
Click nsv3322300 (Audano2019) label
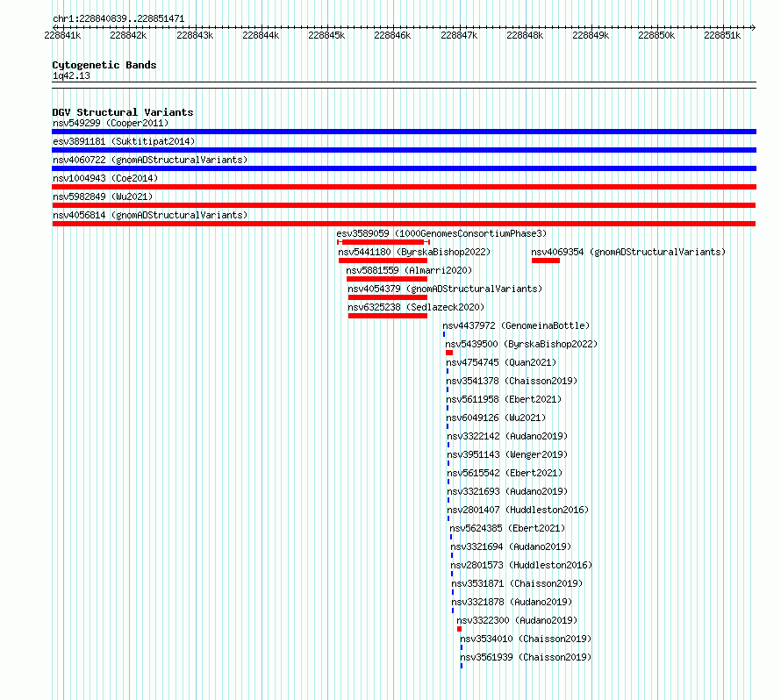[x=517, y=620]
